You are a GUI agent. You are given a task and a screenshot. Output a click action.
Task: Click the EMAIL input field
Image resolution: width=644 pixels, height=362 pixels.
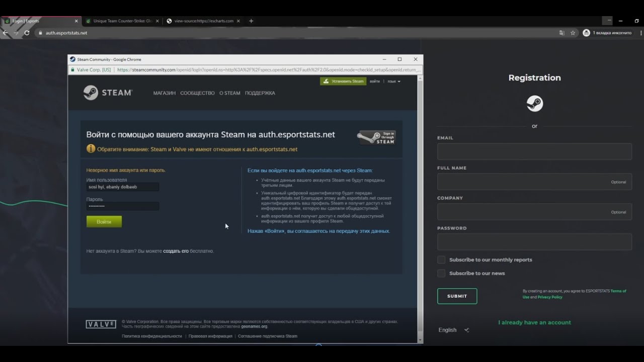[534, 151]
